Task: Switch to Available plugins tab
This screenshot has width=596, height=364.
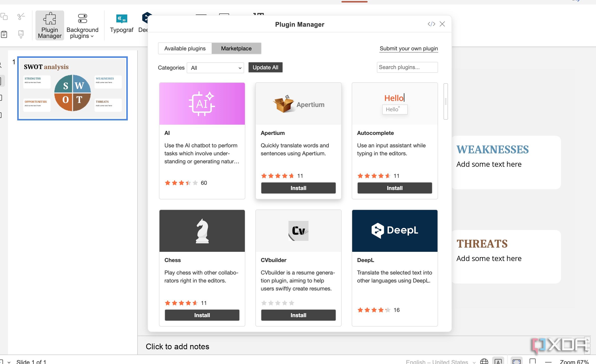Action: pos(185,48)
